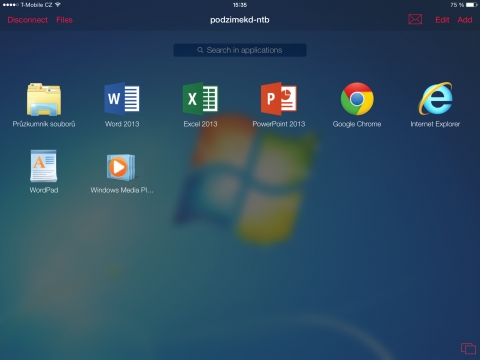Screen dimensions: 480x360
Task: Open Internet Explorer icon
Action: click(x=435, y=99)
